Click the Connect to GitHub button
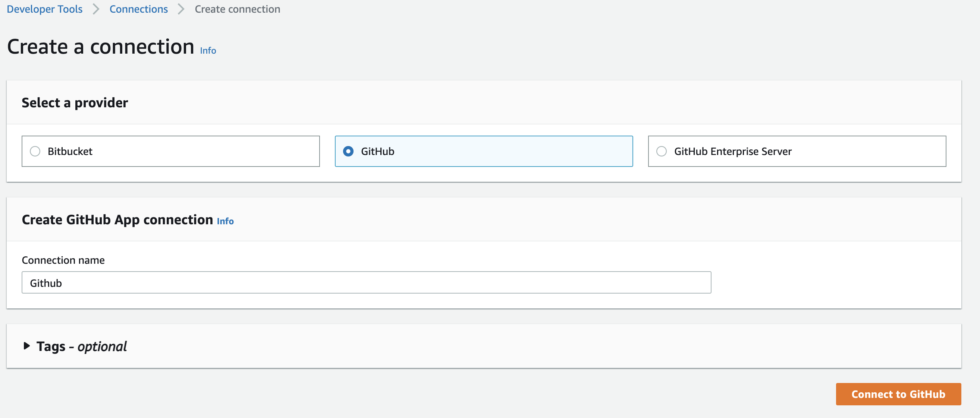This screenshot has height=418, width=980. click(898, 394)
